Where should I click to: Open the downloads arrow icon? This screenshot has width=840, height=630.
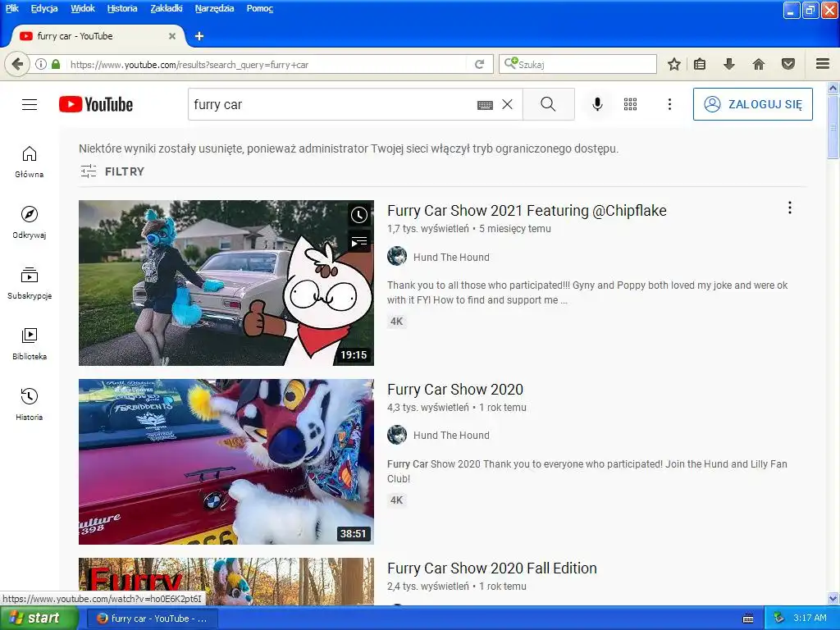coord(729,64)
